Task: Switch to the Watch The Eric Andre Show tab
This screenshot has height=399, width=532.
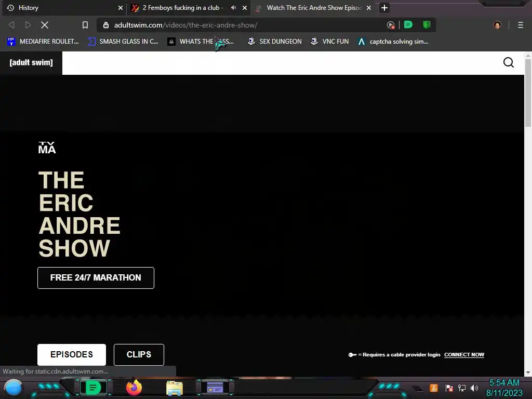Action: 313,8
